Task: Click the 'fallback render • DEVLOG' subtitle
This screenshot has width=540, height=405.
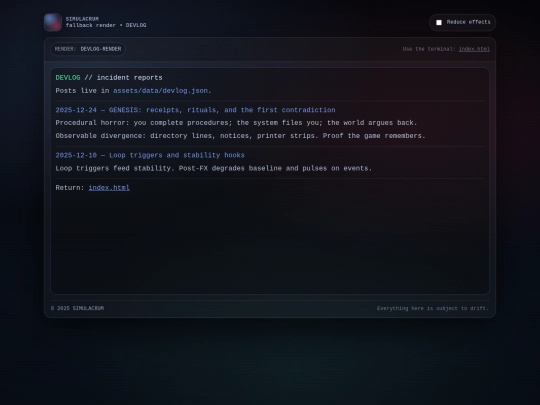Action: pyautogui.click(x=106, y=25)
